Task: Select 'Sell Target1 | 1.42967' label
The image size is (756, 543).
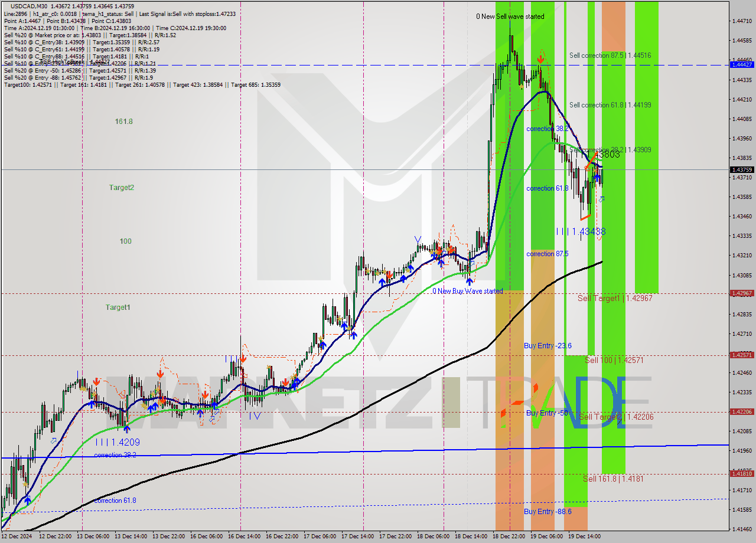Action: click(615, 299)
